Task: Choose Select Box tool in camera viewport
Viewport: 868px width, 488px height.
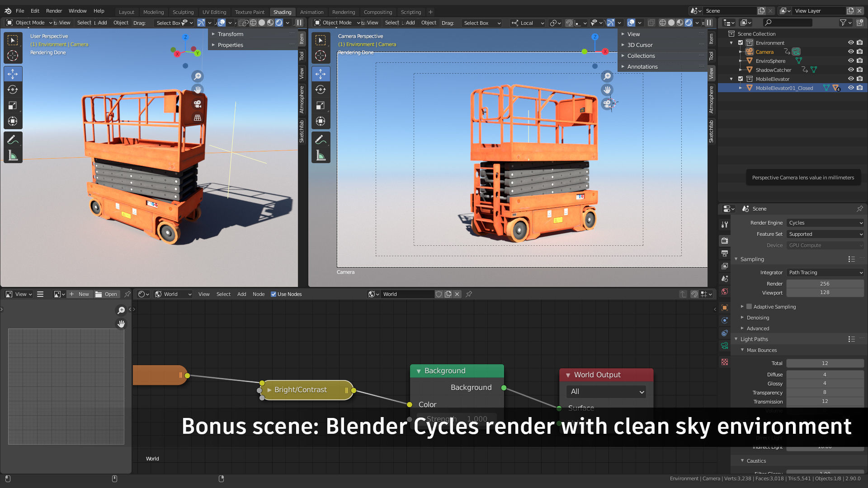Action: (x=321, y=40)
